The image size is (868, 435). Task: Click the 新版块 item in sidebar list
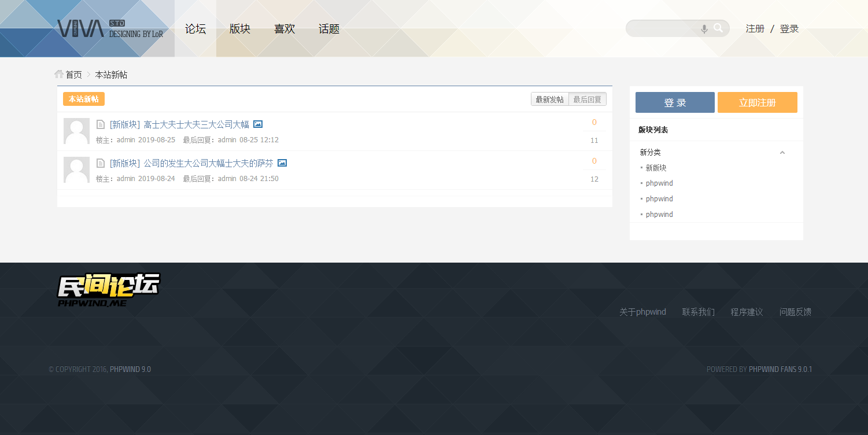[656, 168]
